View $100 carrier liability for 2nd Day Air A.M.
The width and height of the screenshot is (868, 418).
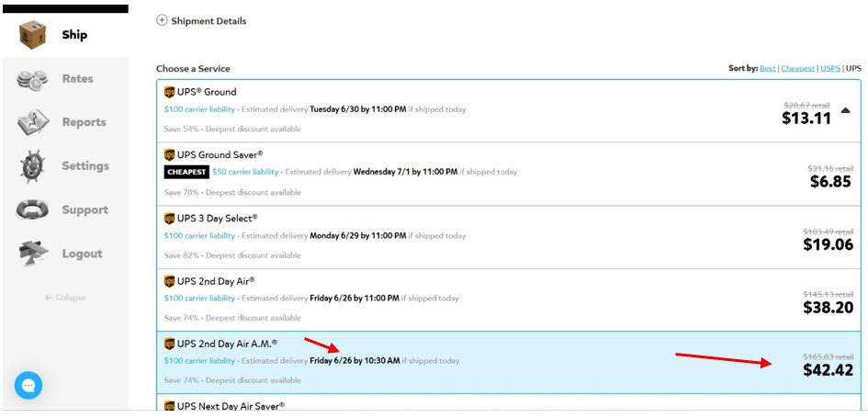point(199,361)
